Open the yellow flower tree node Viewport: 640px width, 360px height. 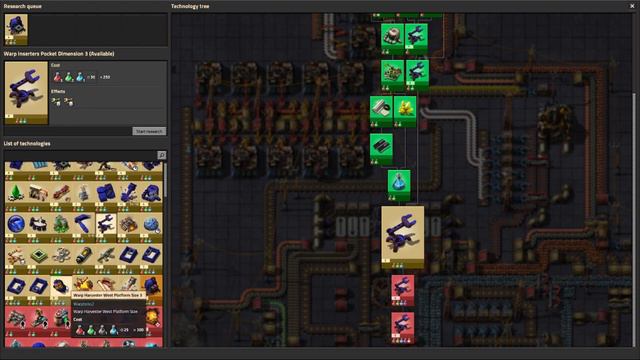click(405, 112)
